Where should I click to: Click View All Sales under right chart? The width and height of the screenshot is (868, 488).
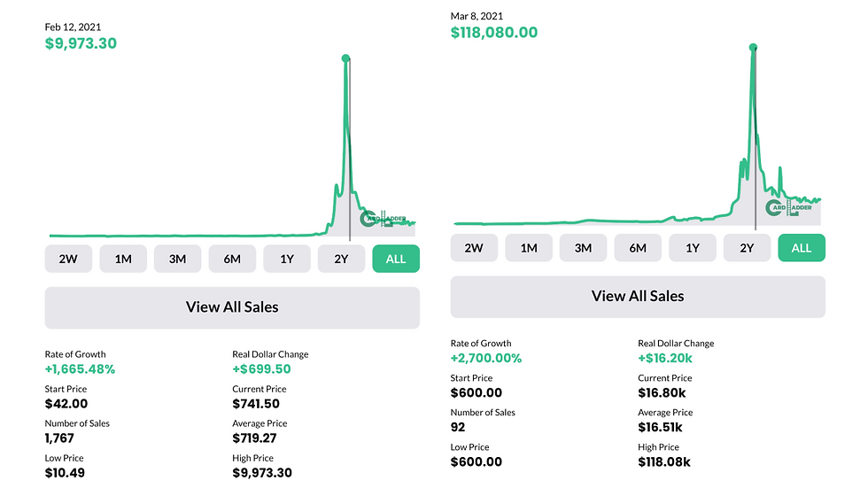[x=638, y=297]
